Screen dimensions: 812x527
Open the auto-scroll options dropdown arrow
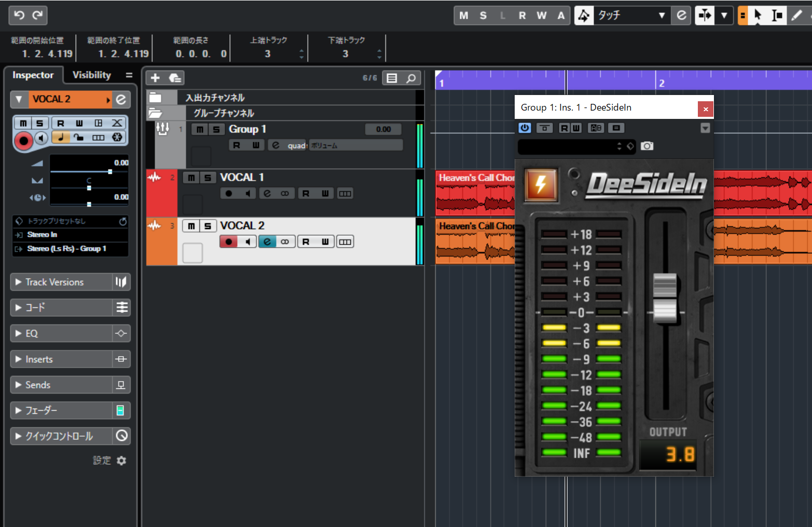(x=724, y=16)
